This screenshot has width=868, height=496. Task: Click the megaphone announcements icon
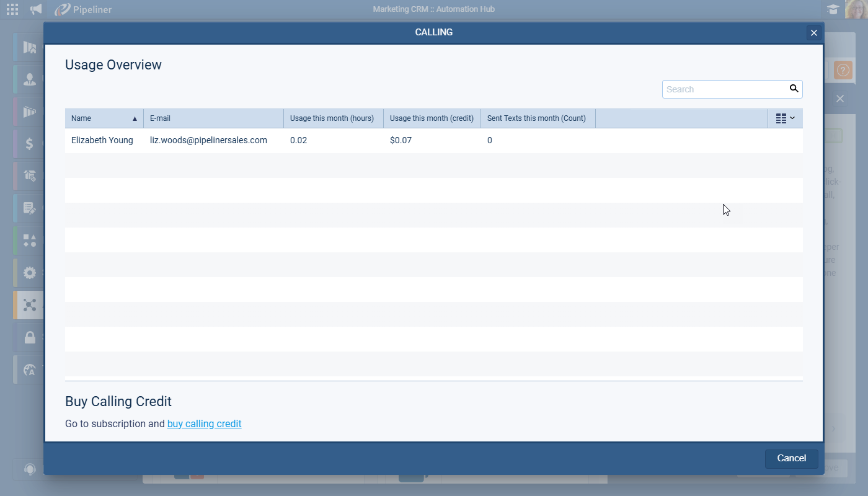click(x=36, y=9)
